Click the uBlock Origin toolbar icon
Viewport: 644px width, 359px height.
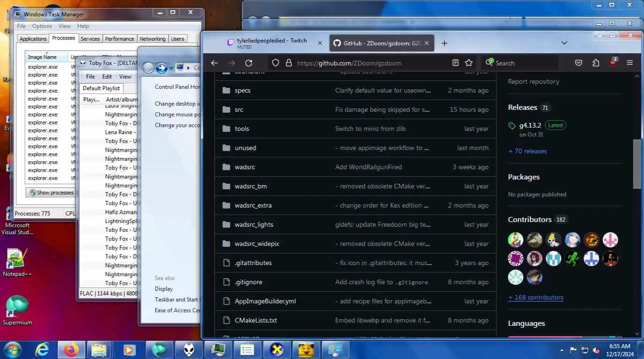(613, 62)
